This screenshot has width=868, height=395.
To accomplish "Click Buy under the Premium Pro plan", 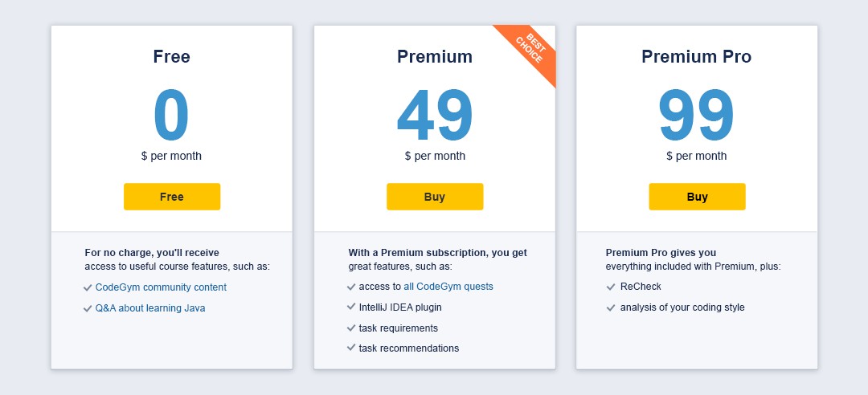I will 697,197.
